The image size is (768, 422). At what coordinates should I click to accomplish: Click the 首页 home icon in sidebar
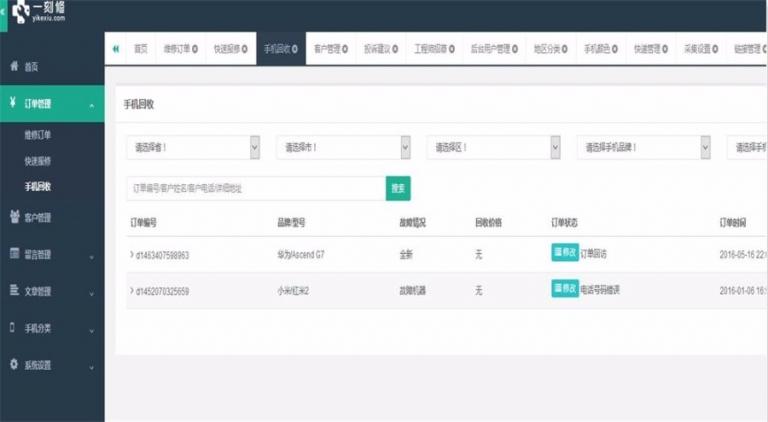[14, 66]
